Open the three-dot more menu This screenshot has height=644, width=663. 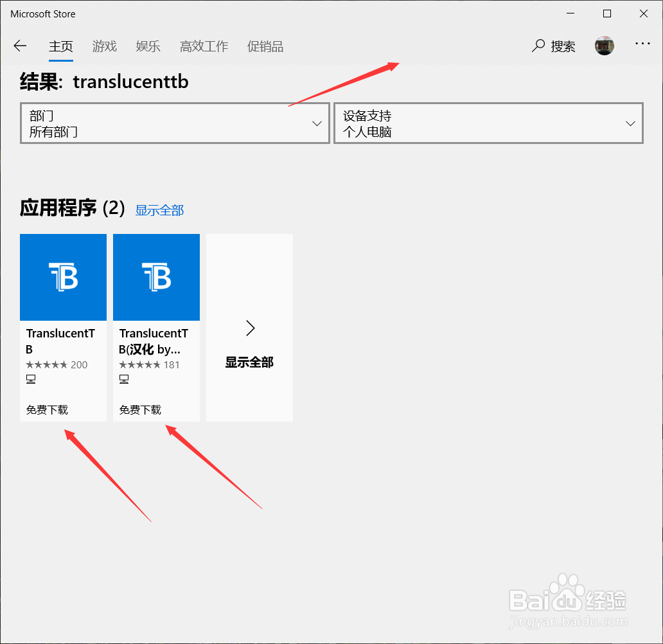pyautogui.click(x=642, y=44)
